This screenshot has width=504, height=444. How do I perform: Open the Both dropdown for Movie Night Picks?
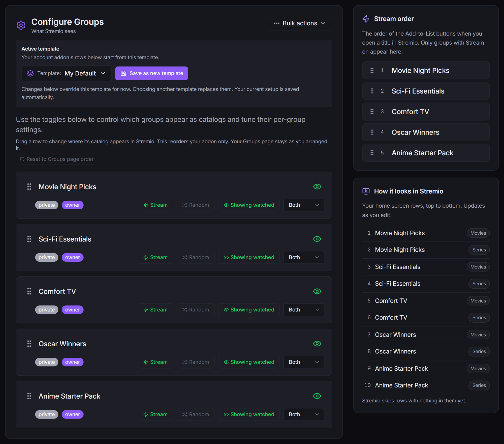point(304,205)
